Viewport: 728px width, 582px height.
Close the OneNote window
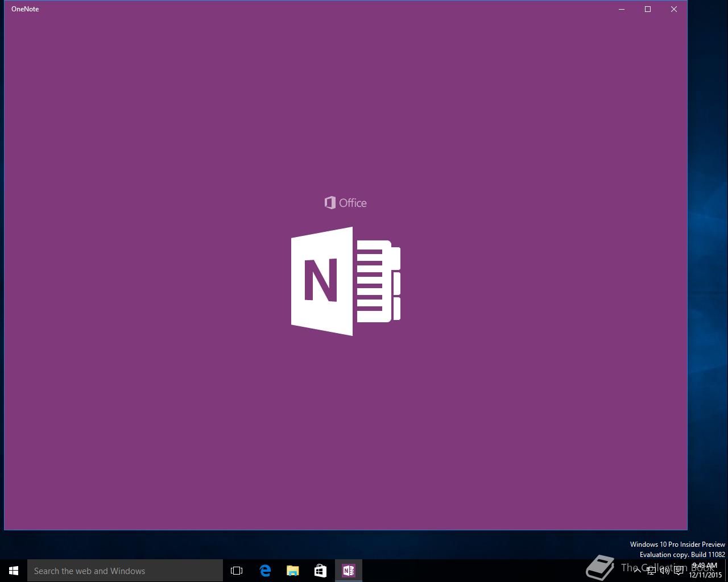pyautogui.click(x=674, y=9)
